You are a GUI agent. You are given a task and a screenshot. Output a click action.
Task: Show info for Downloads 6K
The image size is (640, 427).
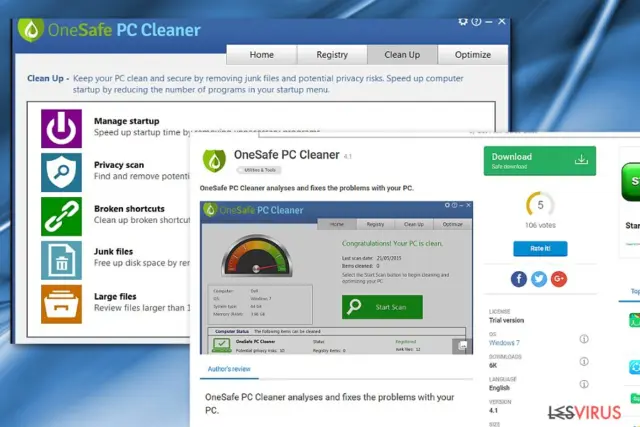(584, 361)
